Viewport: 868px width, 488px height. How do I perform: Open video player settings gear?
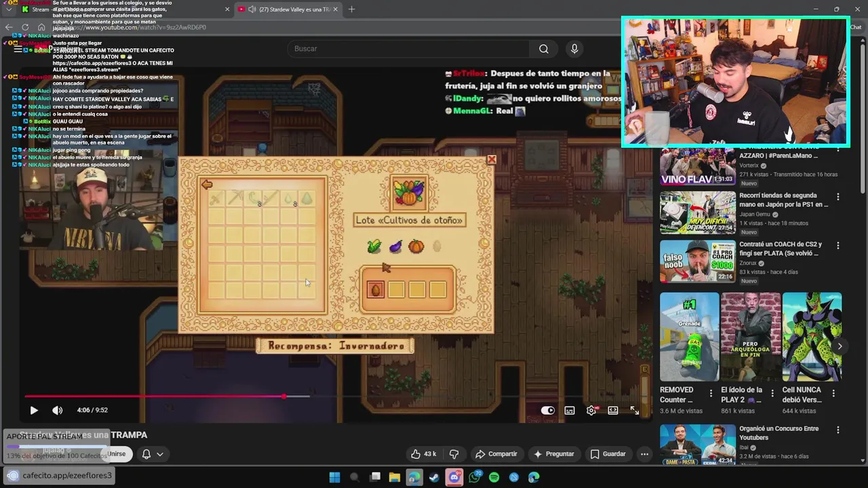[592, 410]
